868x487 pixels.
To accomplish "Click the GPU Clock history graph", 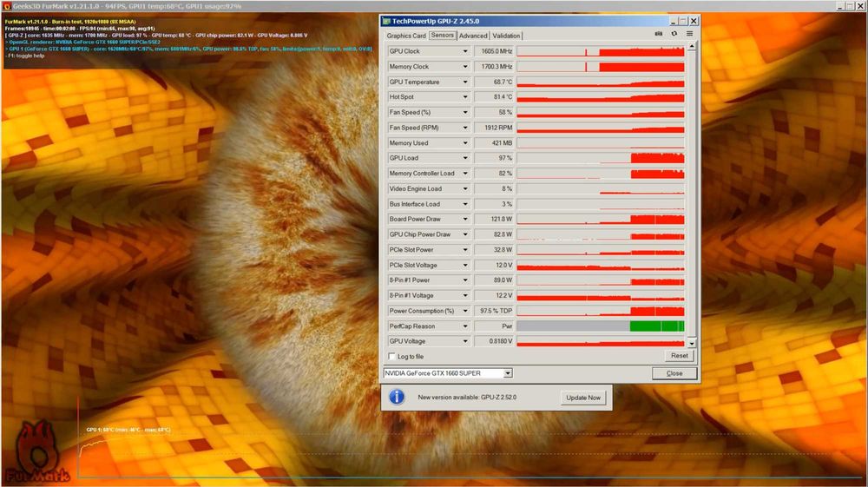I will click(601, 51).
